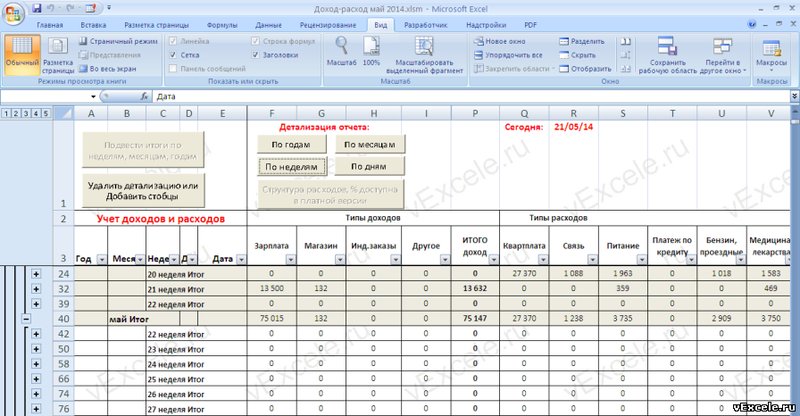
Task: Toggle Ruler (Линейка) checkbox
Action: click(x=173, y=41)
